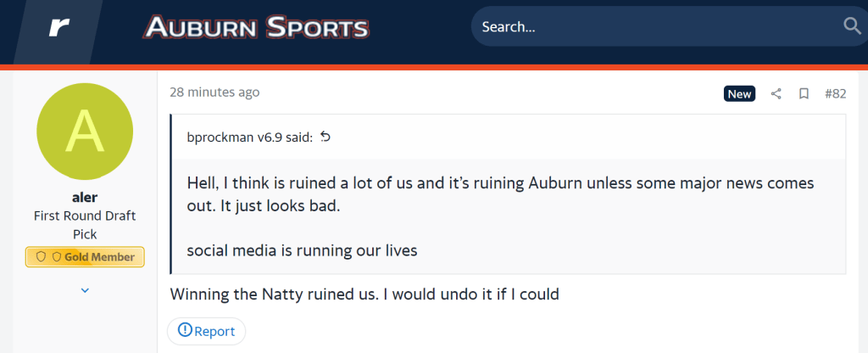868x353 pixels.
Task: Open the #82 post number link
Action: tap(835, 93)
